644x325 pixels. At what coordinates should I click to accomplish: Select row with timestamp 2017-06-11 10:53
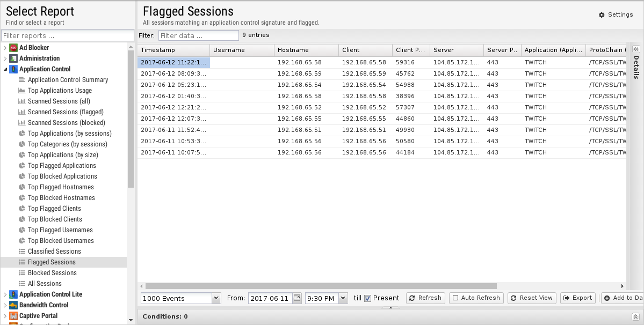[382, 141]
